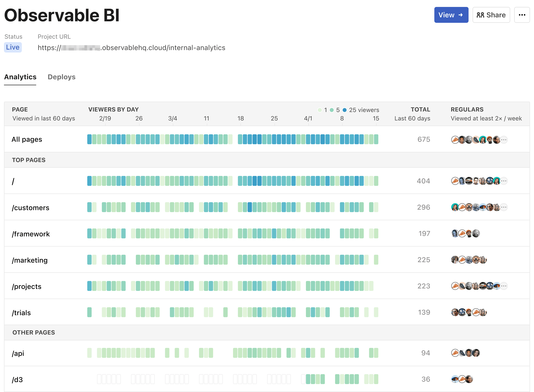Open the /framework page entry
534x392 pixels.
pyautogui.click(x=31, y=233)
